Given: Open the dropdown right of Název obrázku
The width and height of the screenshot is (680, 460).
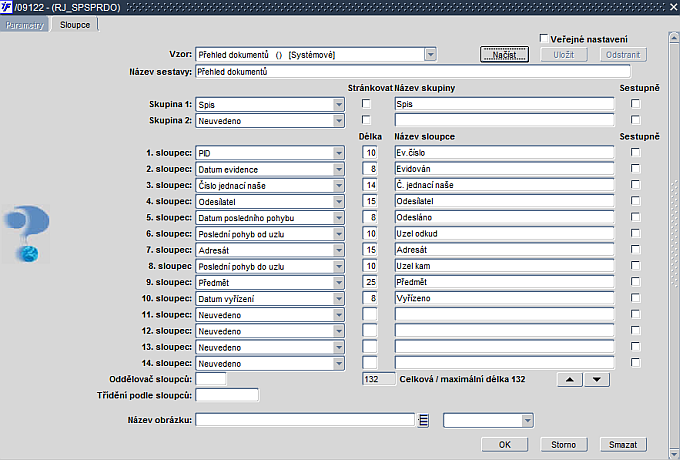Looking at the screenshot, I should [x=527, y=420].
